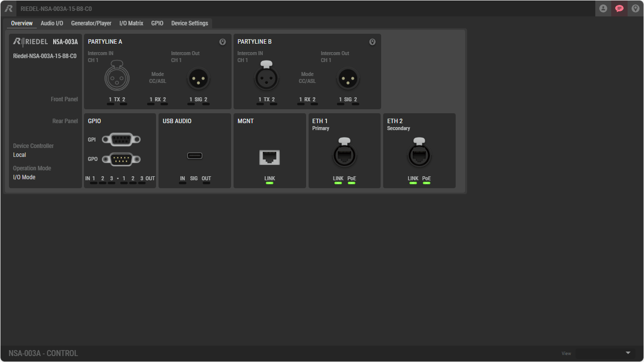
Task: Click Mode CC/ASL in Partyline A
Action: tap(158, 77)
